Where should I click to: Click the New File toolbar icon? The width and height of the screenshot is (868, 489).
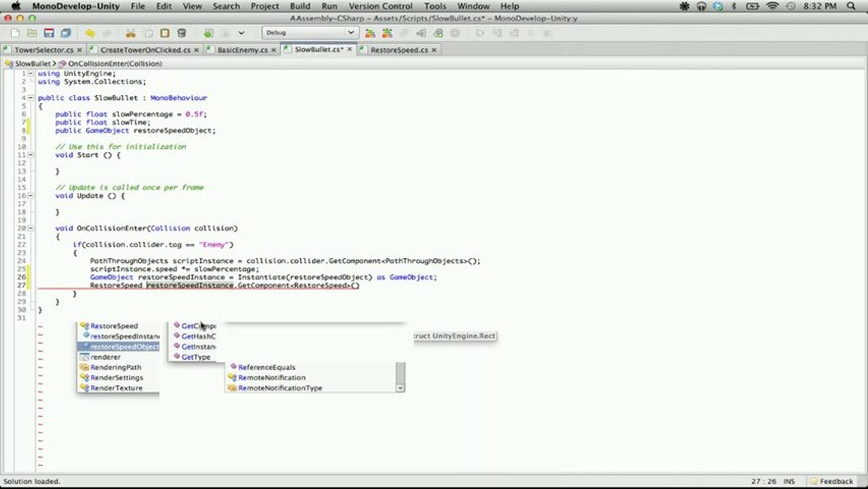point(15,33)
